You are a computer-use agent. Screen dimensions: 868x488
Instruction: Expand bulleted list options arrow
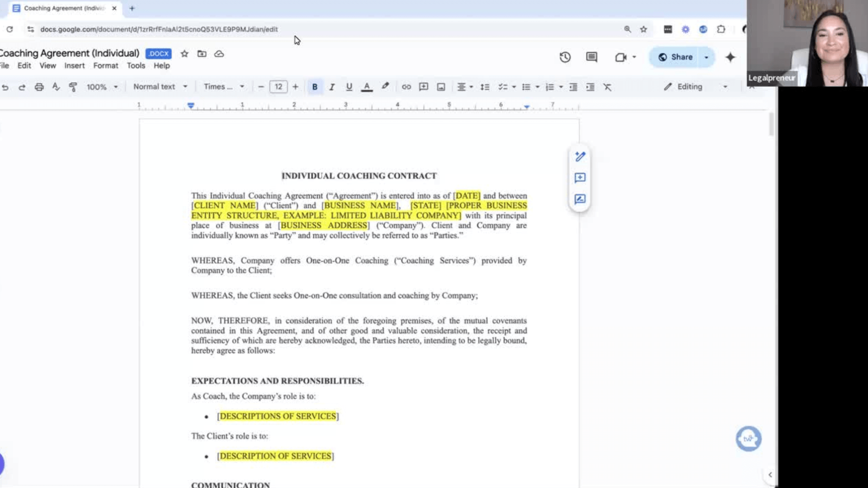pyautogui.click(x=538, y=87)
